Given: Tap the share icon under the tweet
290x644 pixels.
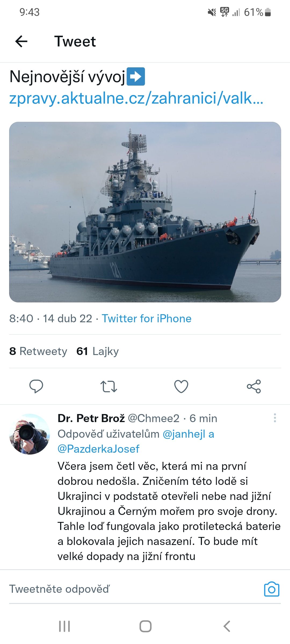Looking at the screenshot, I should point(254,386).
